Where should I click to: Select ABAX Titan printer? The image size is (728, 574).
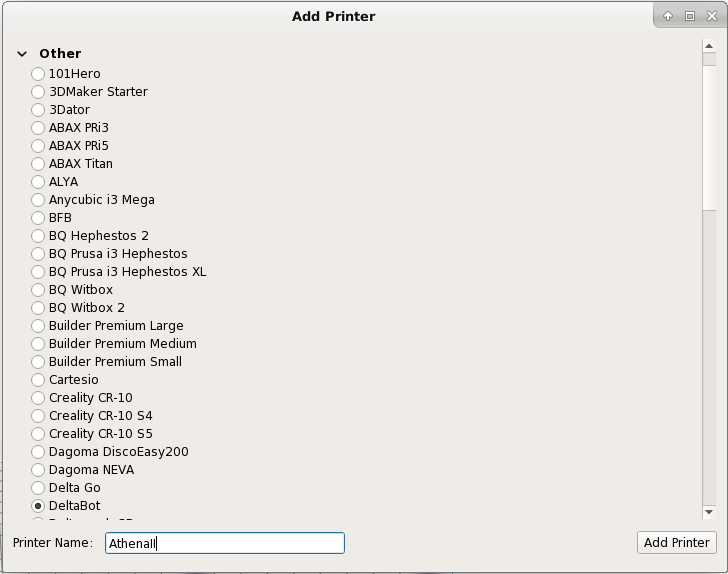[x=38, y=164]
